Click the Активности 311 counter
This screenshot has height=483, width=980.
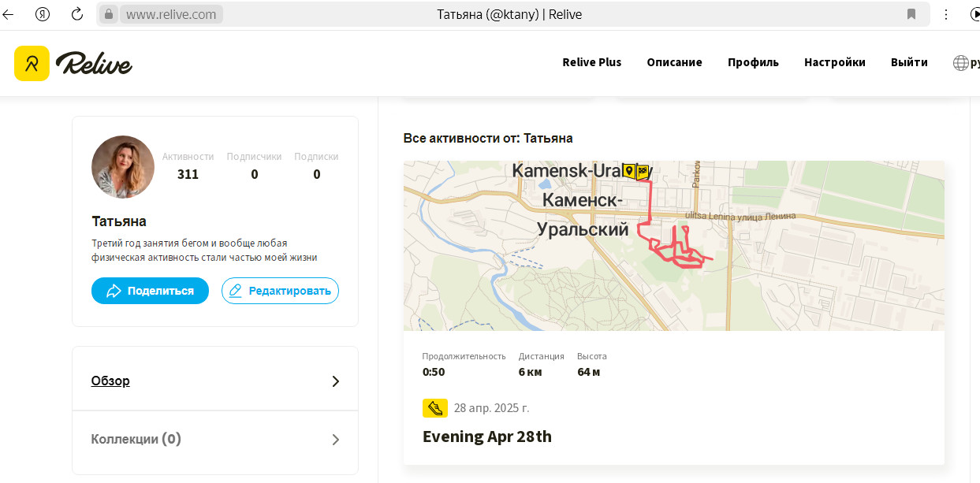(x=188, y=165)
